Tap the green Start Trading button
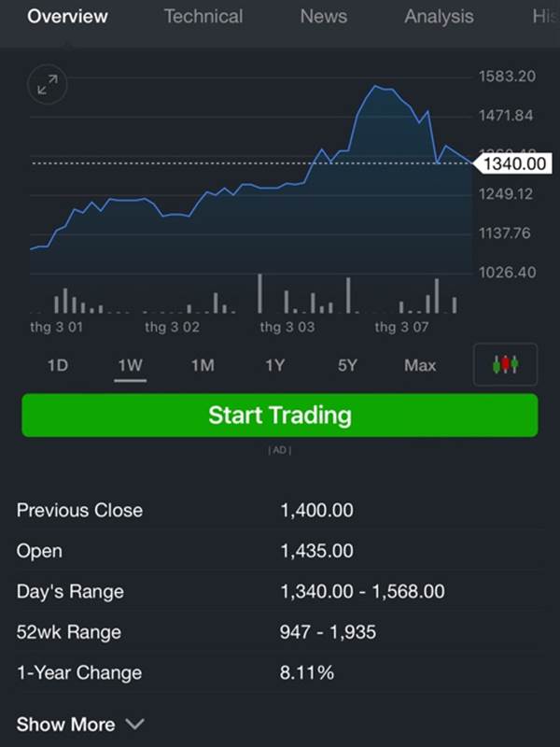Image resolution: width=560 pixels, height=747 pixels. 280,415
